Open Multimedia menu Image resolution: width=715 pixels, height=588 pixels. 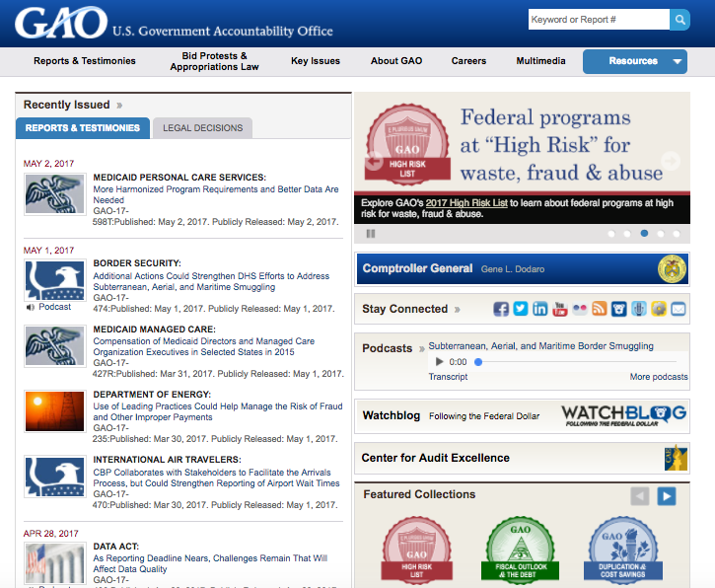click(540, 60)
